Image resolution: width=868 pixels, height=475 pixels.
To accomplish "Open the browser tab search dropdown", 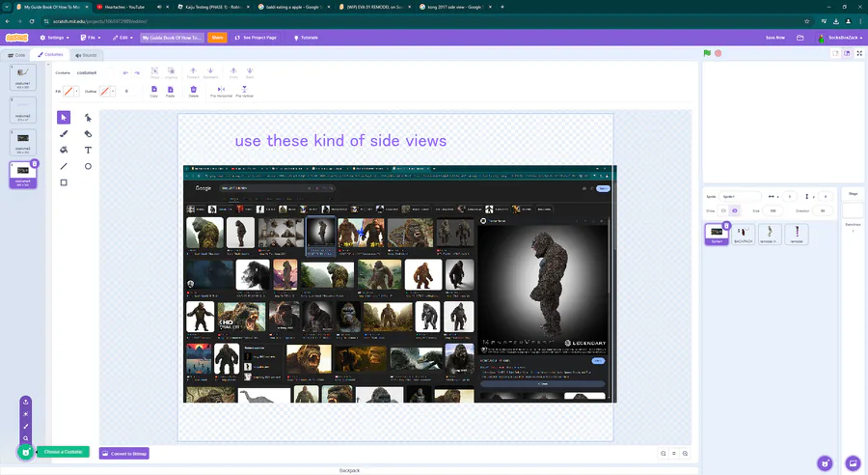I will pyautogui.click(x=7, y=7).
